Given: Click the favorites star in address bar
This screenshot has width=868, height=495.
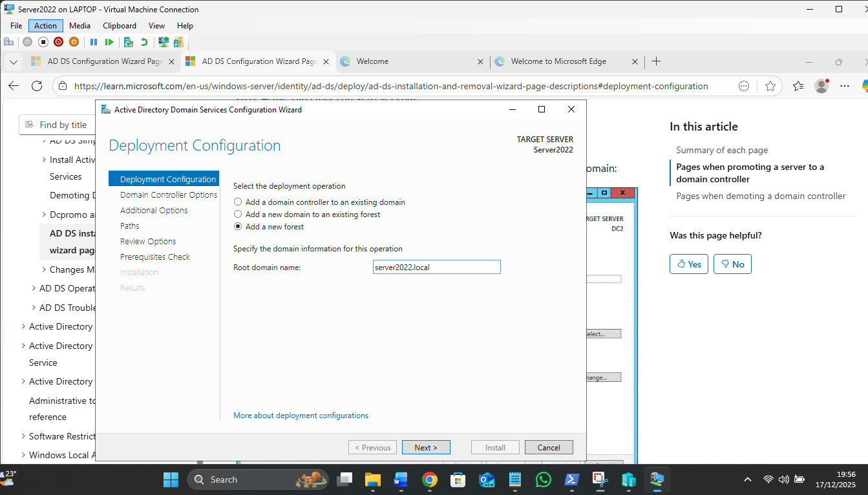Looking at the screenshot, I should pos(770,86).
